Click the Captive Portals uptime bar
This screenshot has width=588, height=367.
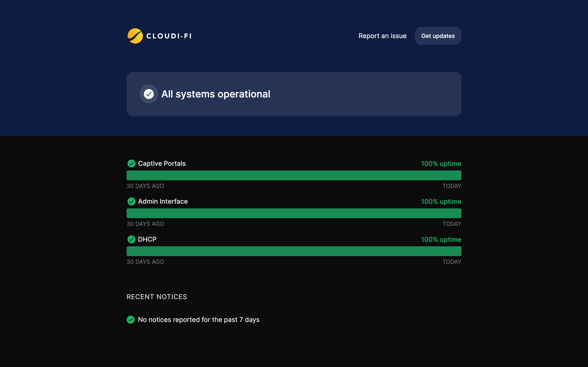[x=294, y=175]
